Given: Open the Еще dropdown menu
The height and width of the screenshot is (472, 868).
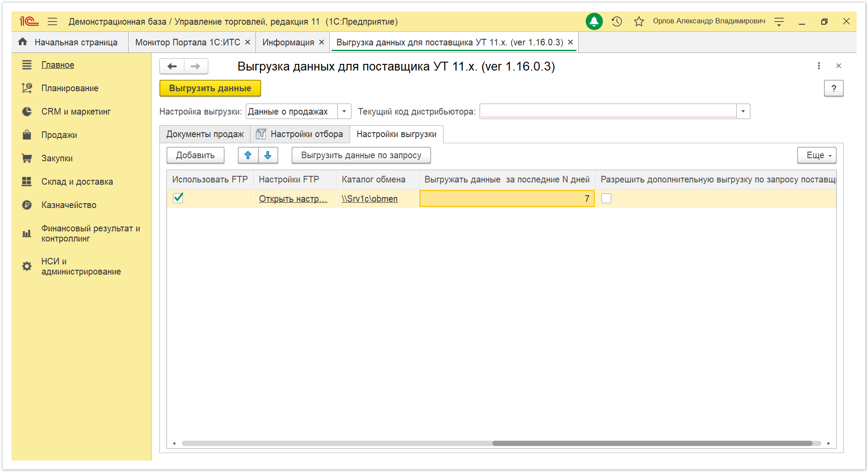Looking at the screenshot, I should point(817,155).
